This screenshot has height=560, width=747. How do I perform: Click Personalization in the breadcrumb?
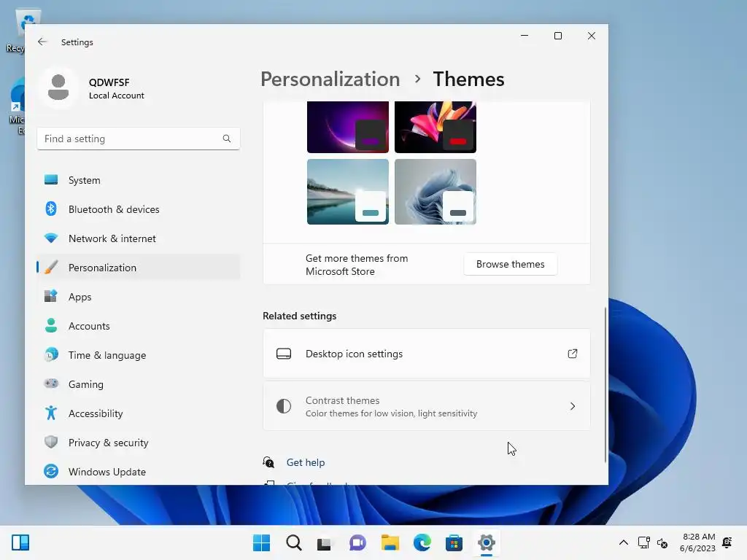(330, 79)
